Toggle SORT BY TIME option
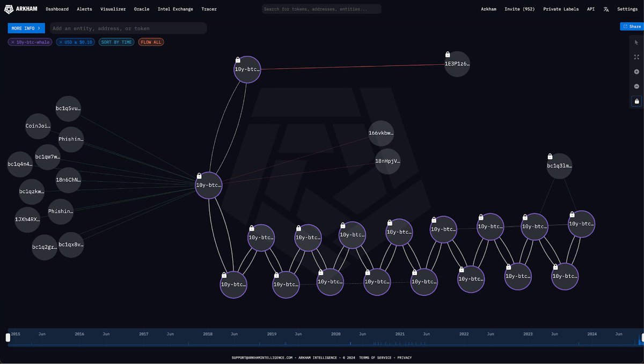Viewport: 644px width, 364px height. pos(116,42)
